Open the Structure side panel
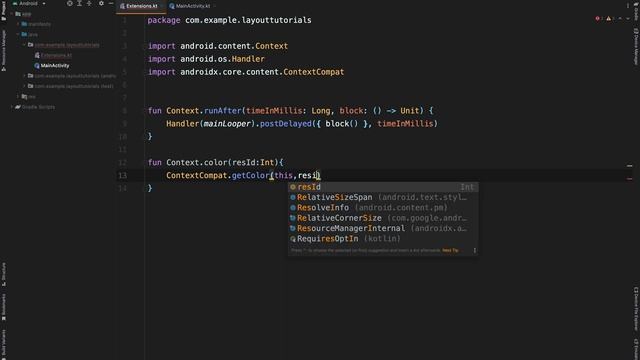The image size is (640, 360). (x=4, y=274)
